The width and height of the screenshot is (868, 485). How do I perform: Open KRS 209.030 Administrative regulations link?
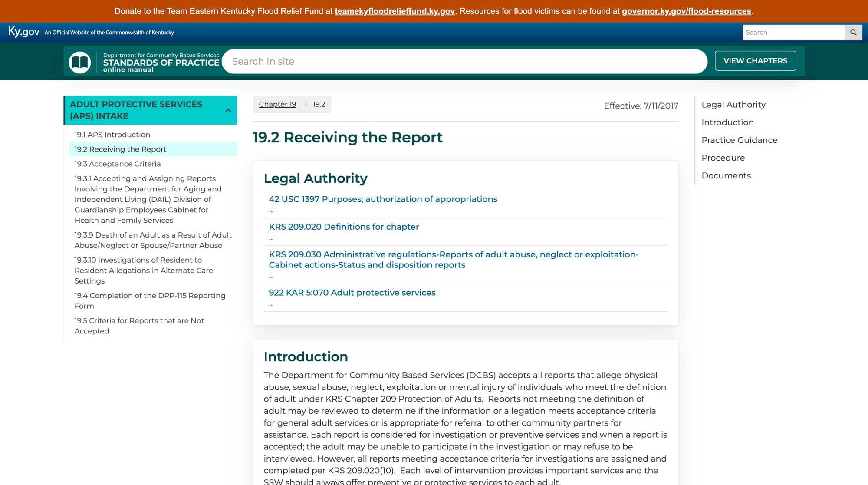click(454, 260)
